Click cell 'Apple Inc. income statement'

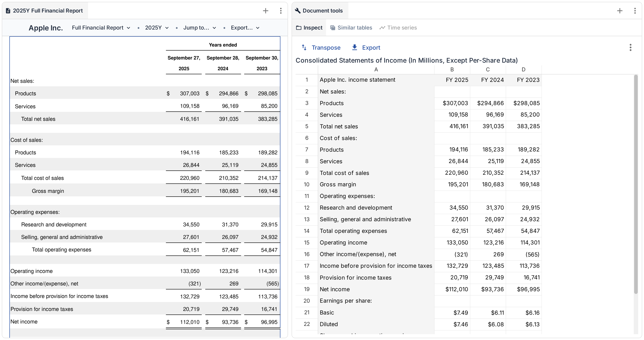(x=376, y=80)
